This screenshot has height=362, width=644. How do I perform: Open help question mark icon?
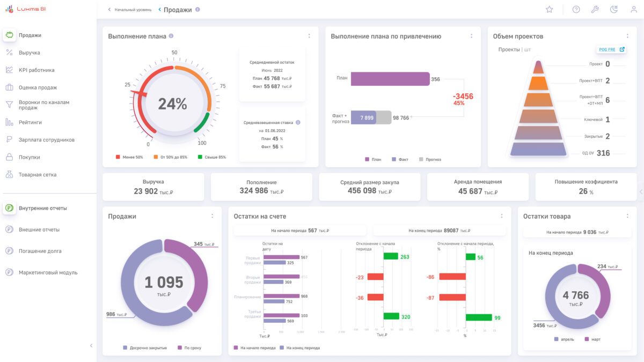[x=576, y=9]
